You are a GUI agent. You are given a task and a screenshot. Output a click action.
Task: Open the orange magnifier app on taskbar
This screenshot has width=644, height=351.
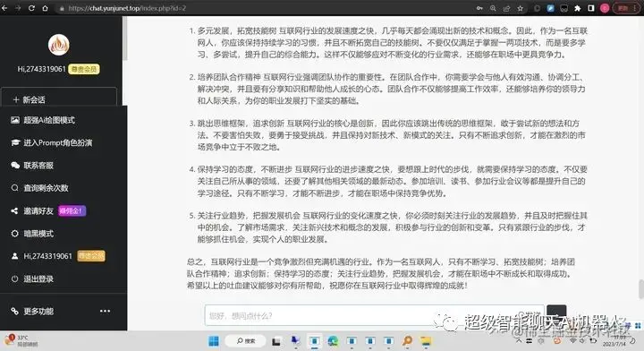(x=407, y=341)
